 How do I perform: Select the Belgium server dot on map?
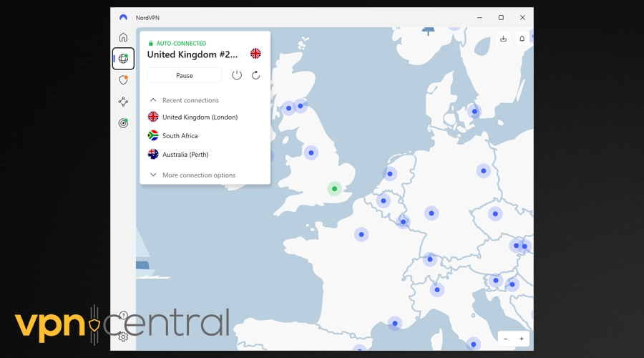coord(384,201)
